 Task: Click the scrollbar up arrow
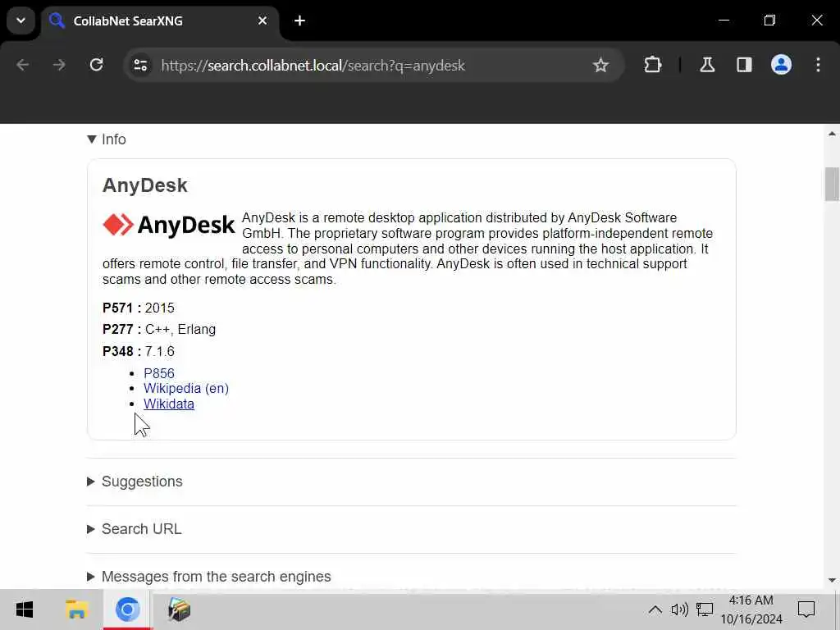tap(832, 134)
